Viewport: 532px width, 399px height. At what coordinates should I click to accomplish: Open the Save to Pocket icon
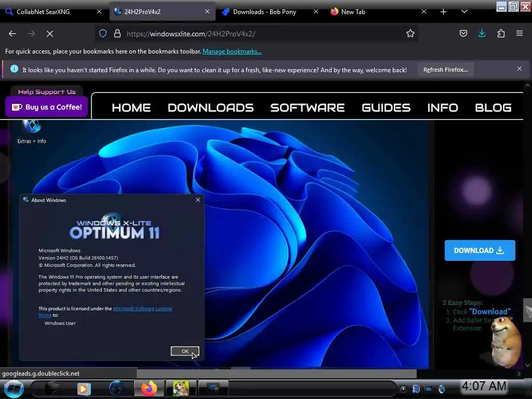(463, 33)
